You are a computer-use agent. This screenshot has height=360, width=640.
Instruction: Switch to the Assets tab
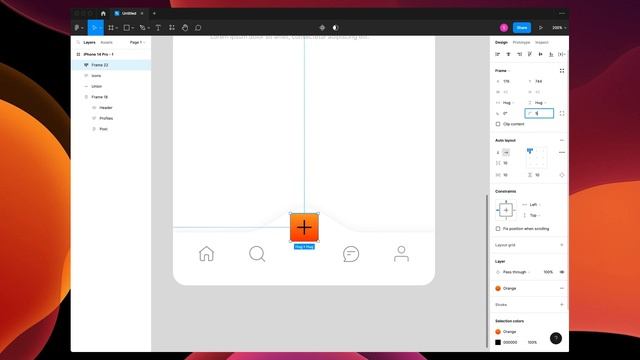pyautogui.click(x=107, y=42)
